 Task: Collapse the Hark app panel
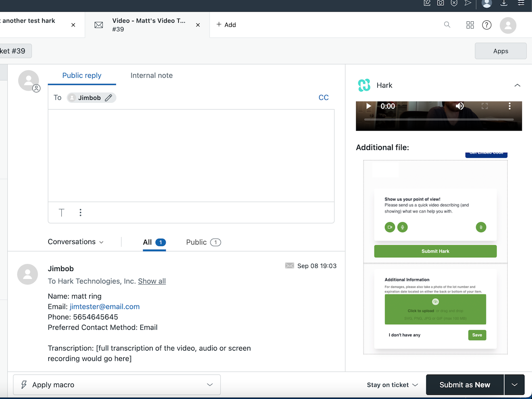[x=517, y=85]
